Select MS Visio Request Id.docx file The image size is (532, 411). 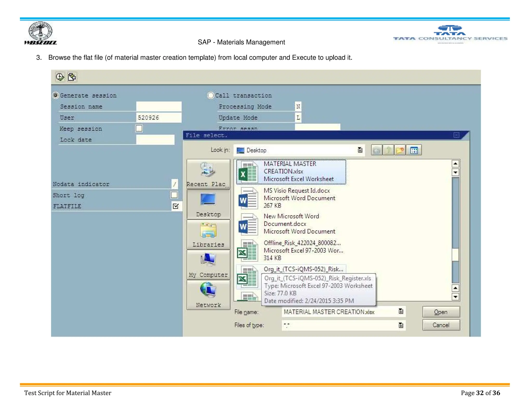[x=296, y=191]
